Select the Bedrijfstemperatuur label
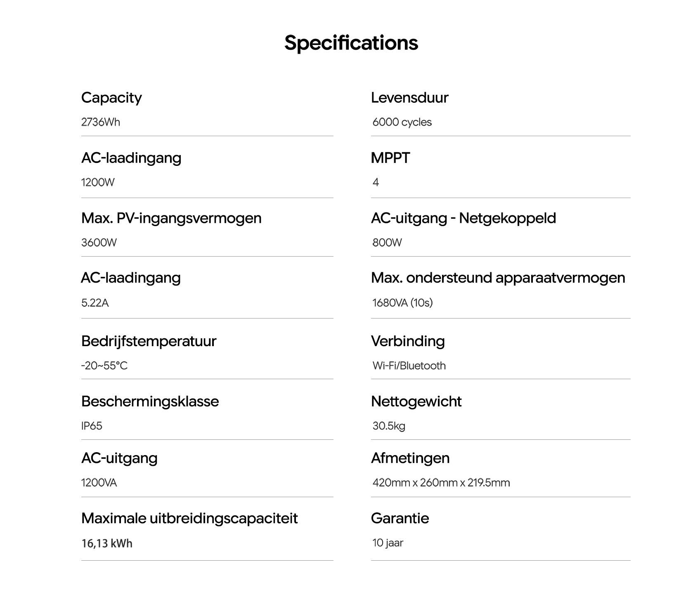This screenshot has height=597, width=700. pyautogui.click(x=149, y=341)
